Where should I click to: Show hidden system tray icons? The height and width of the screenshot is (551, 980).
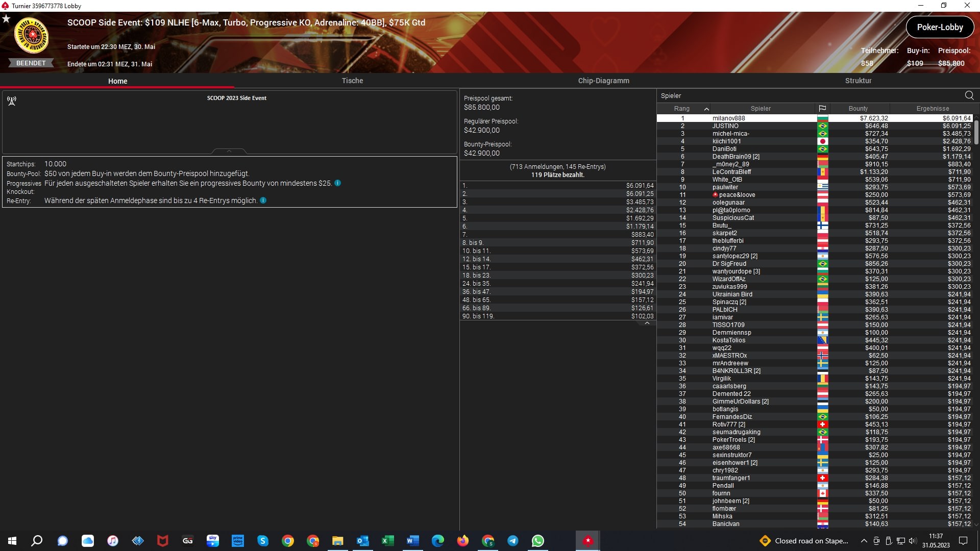pyautogui.click(x=864, y=541)
